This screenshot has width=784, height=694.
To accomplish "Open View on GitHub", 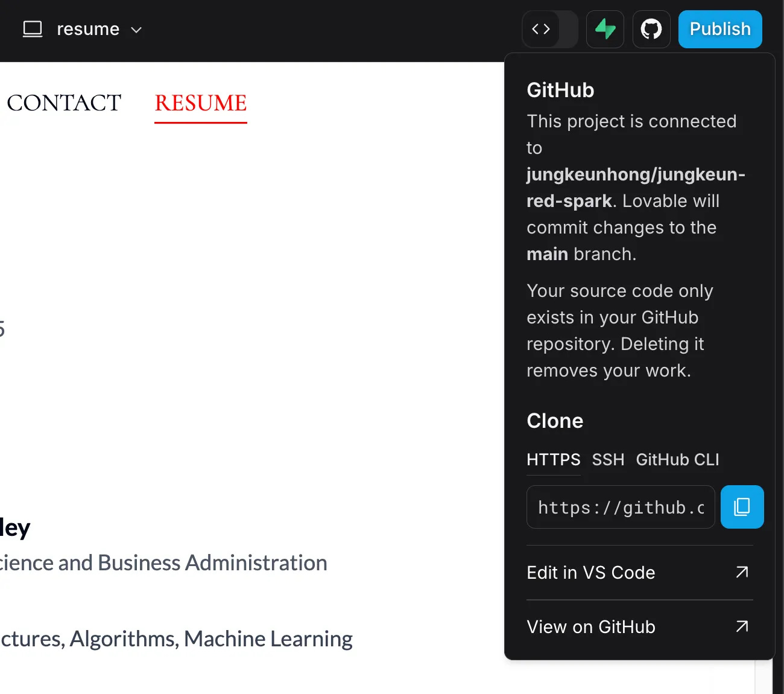I will coord(640,627).
